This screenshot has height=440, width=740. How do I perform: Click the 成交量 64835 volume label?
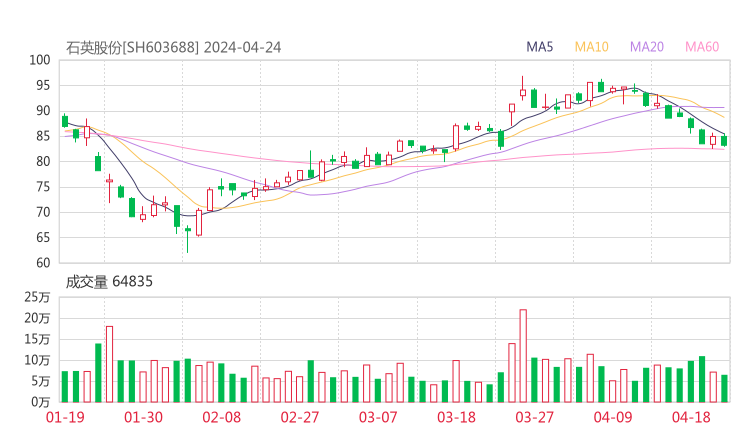coord(109,282)
